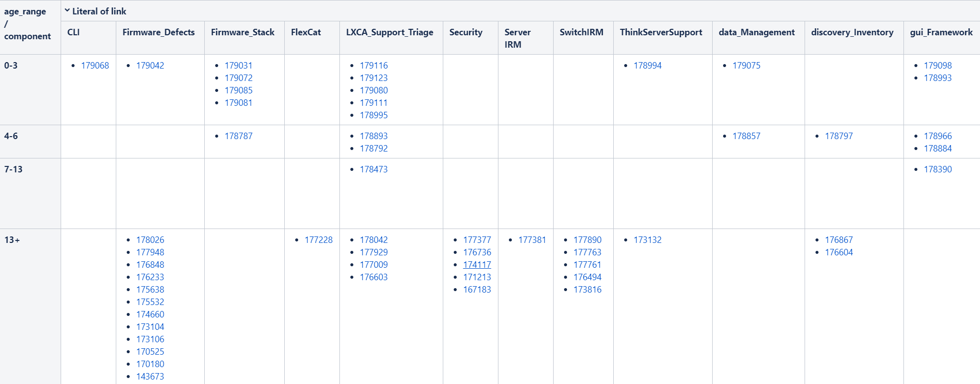Open issue 177890 in SwitchIRM column
This screenshot has width=980, height=384.
pyautogui.click(x=588, y=239)
